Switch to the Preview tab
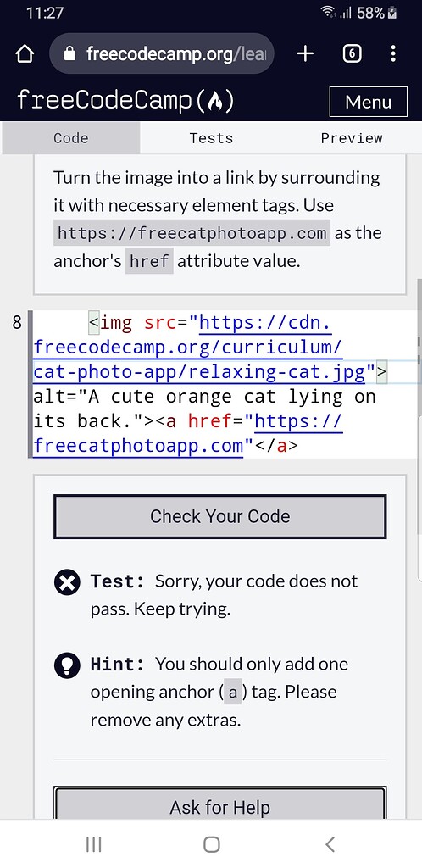The width and height of the screenshot is (422, 868). point(352,138)
